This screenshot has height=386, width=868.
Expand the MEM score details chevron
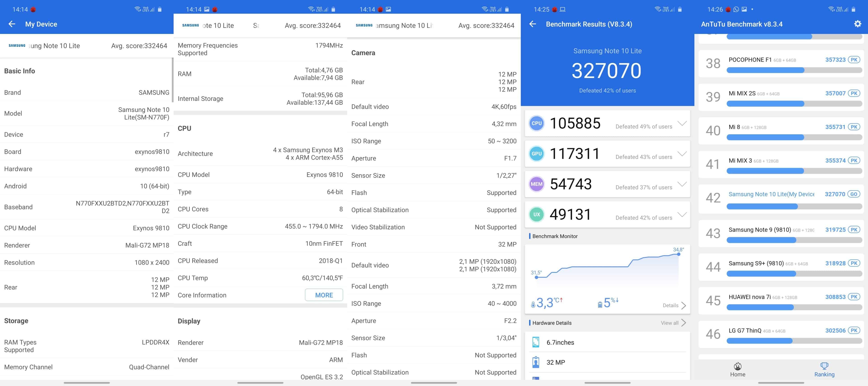pos(682,184)
